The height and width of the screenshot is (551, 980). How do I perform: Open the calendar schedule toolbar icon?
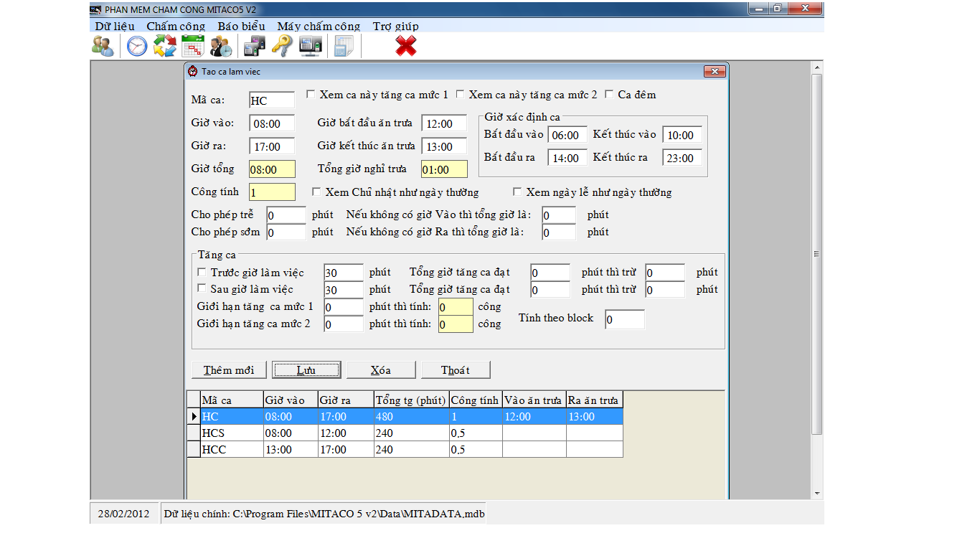[x=192, y=46]
